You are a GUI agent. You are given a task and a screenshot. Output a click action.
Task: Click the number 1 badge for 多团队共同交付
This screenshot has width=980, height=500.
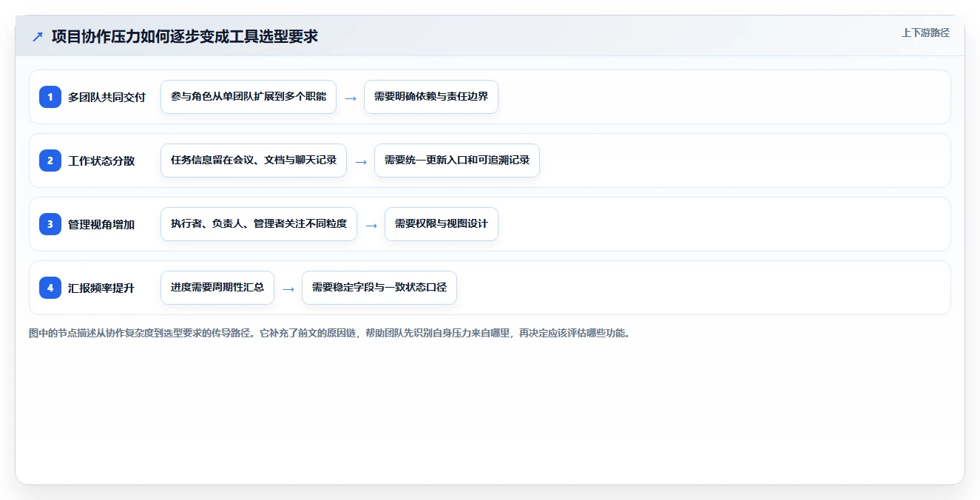[x=50, y=97]
